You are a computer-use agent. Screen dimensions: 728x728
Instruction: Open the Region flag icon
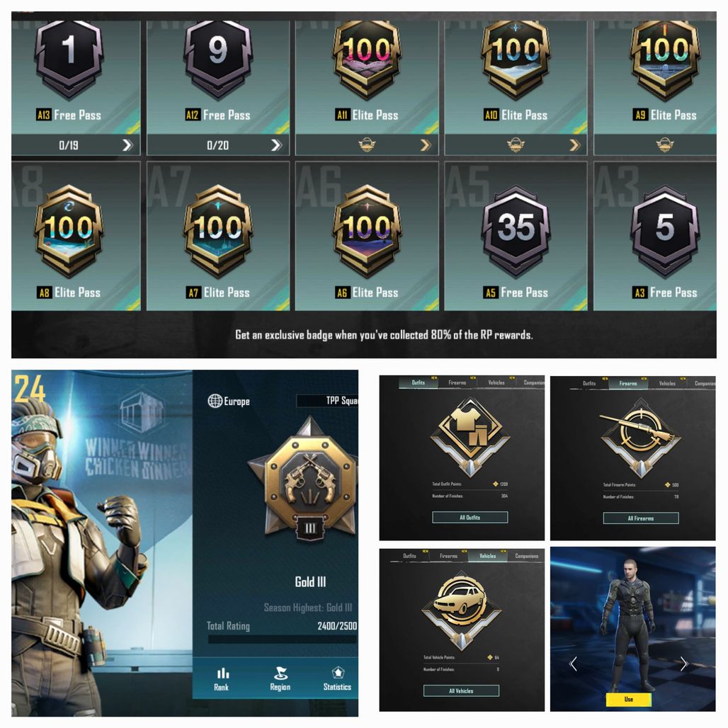280,673
